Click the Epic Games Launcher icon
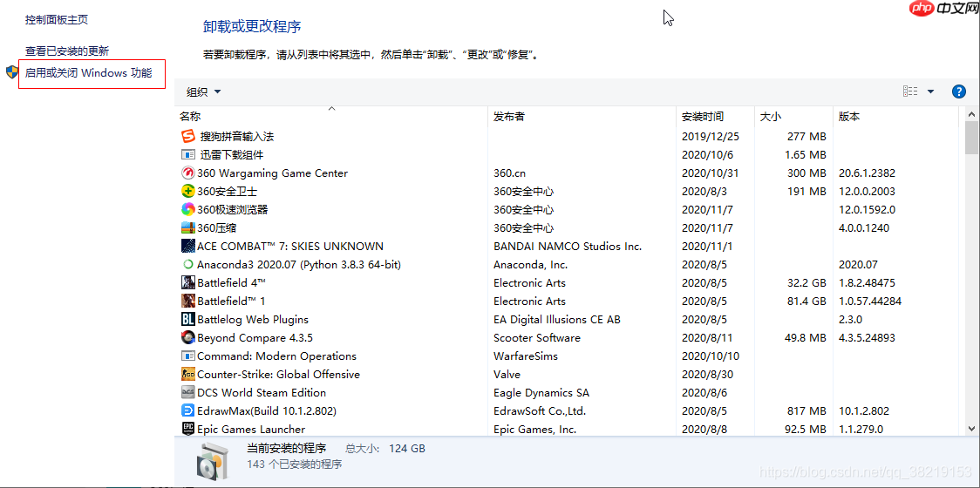Screen dimensions: 980x488 coord(188,430)
